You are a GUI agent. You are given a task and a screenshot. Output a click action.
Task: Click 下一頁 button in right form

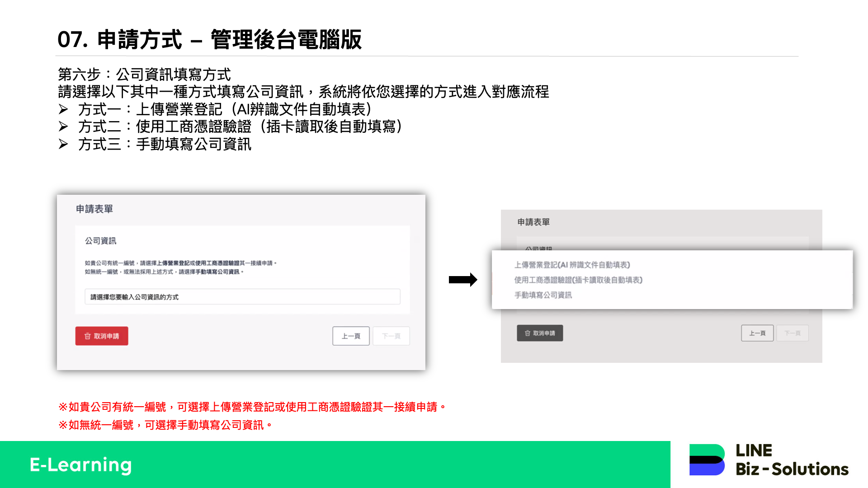tap(792, 333)
